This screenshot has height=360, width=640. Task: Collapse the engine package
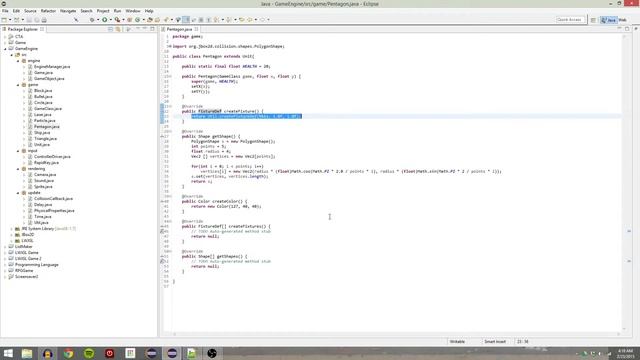[18, 61]
